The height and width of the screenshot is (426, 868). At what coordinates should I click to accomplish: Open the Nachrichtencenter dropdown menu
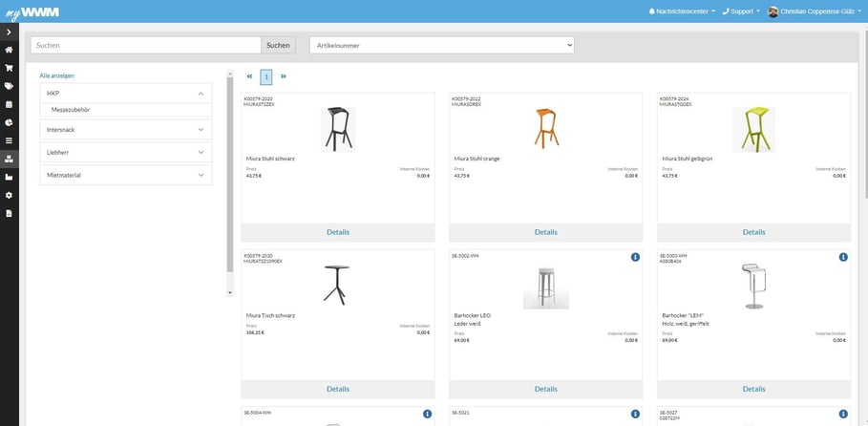click(682, 11)
